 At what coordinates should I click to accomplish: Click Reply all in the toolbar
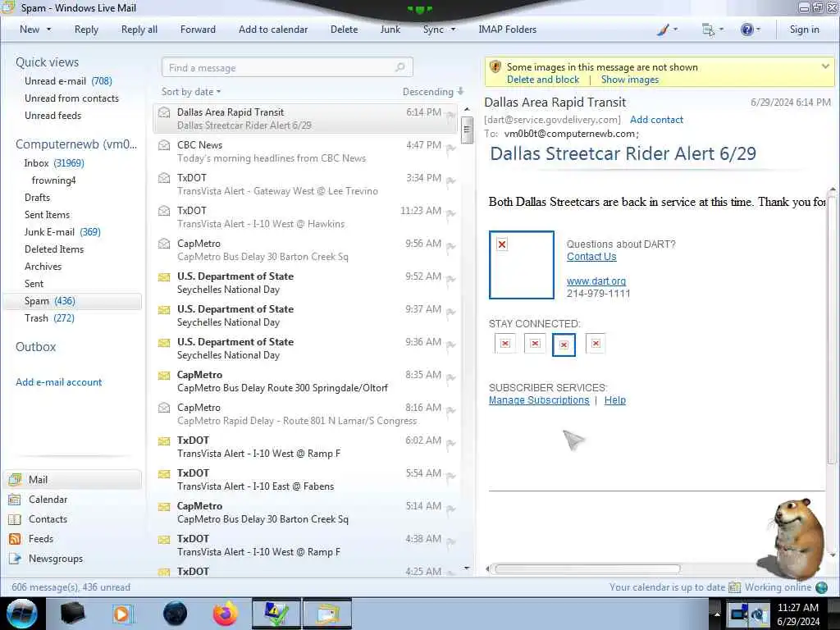139,30
